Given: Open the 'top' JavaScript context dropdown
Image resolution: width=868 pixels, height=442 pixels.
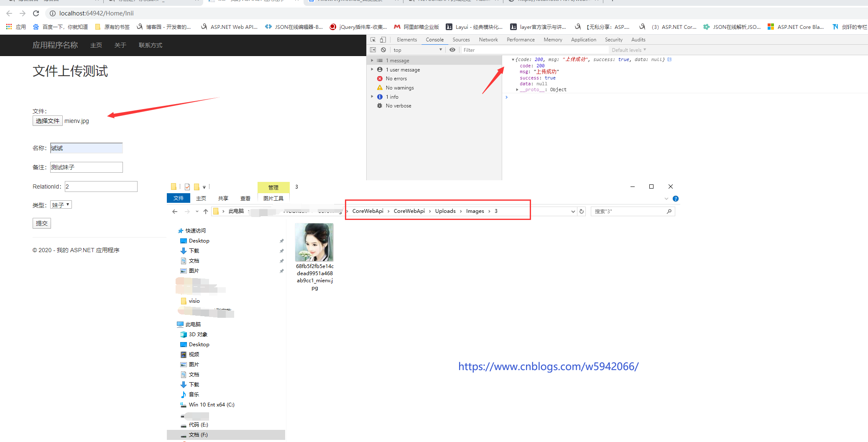Looking at the screenshot, I should coord(417,50).
